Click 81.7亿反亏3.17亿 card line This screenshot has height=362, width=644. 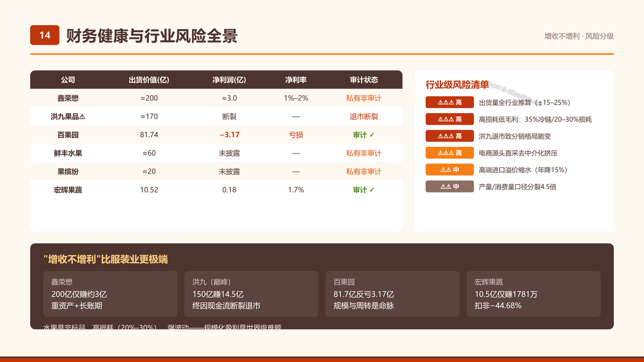(364, 294)
